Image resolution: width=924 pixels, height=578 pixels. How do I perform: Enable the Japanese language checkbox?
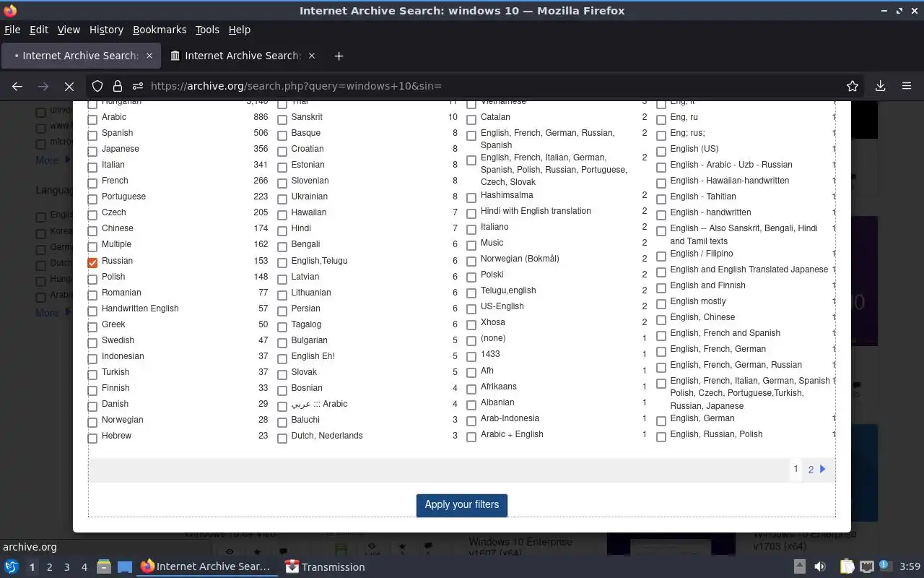[x=92, y=151]
